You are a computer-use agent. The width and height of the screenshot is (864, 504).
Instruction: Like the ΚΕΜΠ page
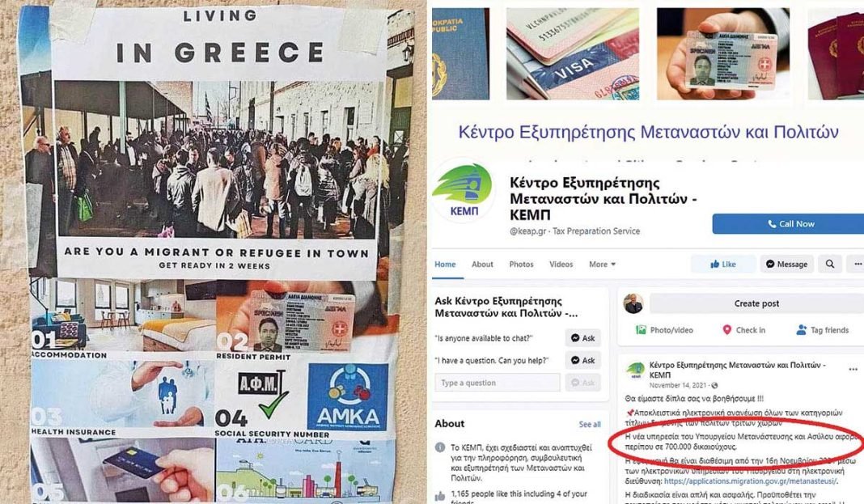[x=723, y=264]
